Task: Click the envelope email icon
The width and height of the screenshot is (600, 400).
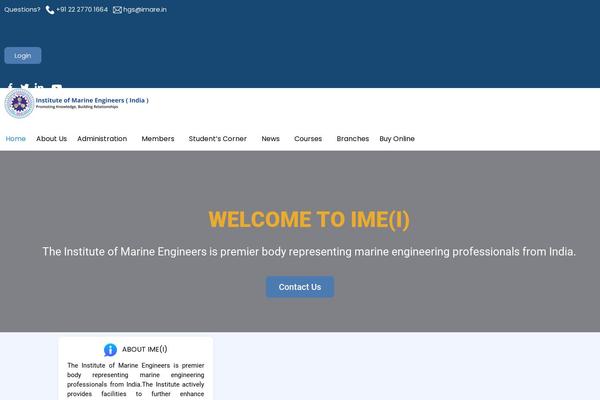Action: 117,10
